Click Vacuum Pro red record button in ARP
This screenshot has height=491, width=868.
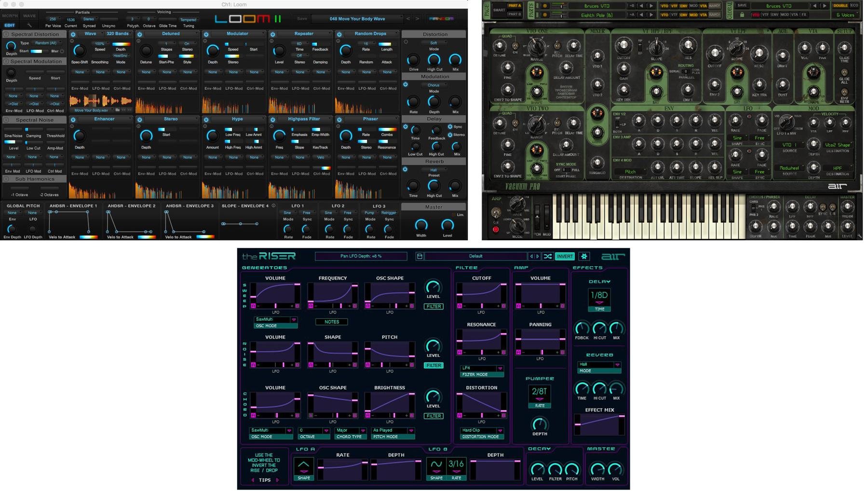(x=496, y=230)
